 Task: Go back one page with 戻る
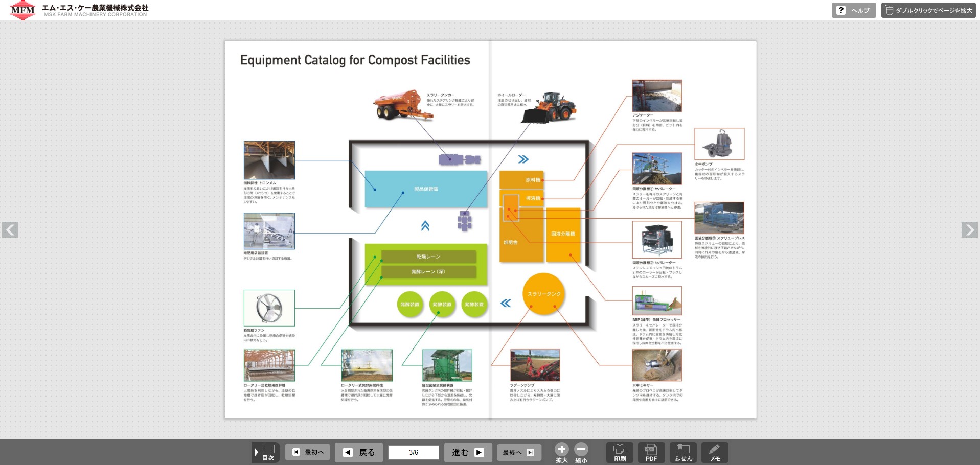click(358, 452)
